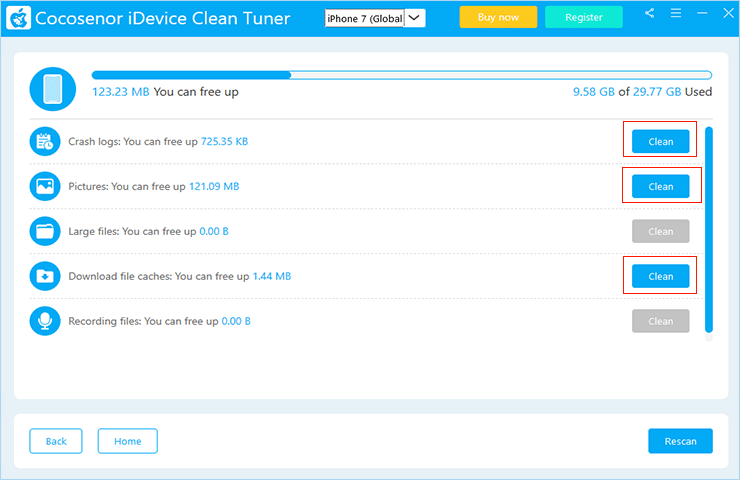Click the 9.58 GB used value
Screen dimensions: 740x480
coord(594,92)
